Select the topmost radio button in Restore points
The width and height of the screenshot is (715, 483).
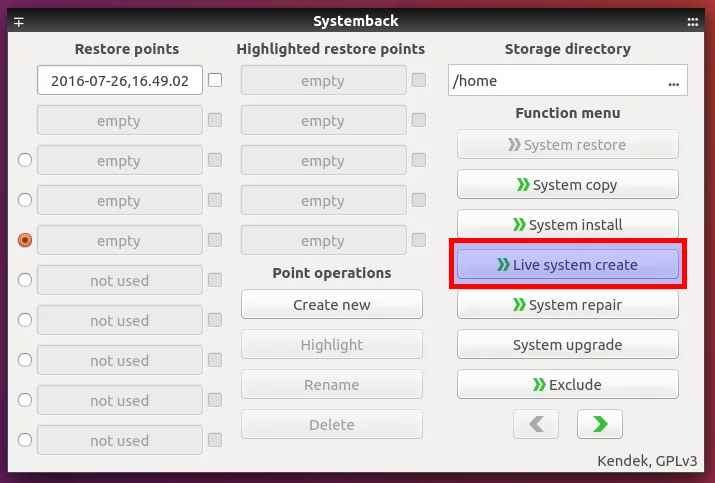25,160
